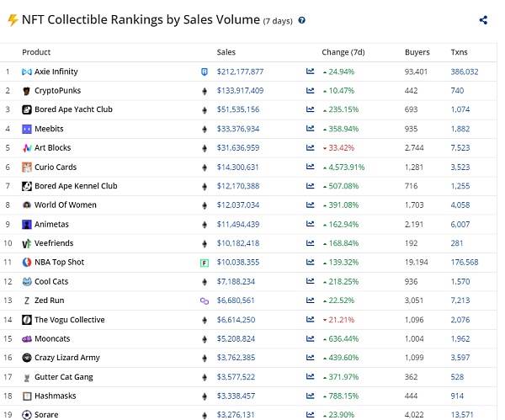Screen dimensions: 505x420
Task: Open the chart icon in Crazy Lizard Army row
Action: tap(310, 358)
